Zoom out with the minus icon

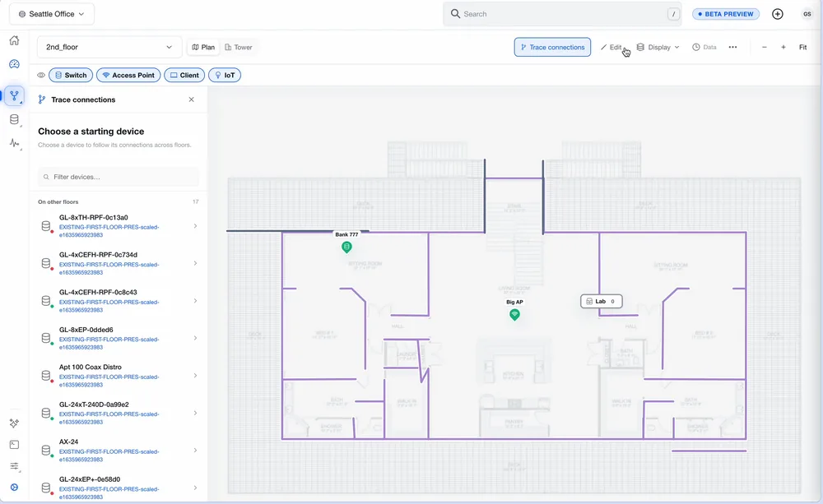(x=765, y=47)
